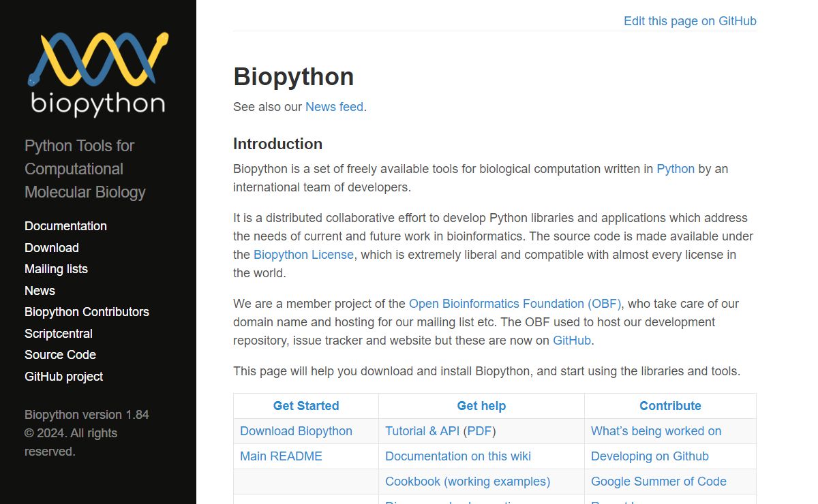
Task: Click the Contribute column header
Action: coord(670,406)
